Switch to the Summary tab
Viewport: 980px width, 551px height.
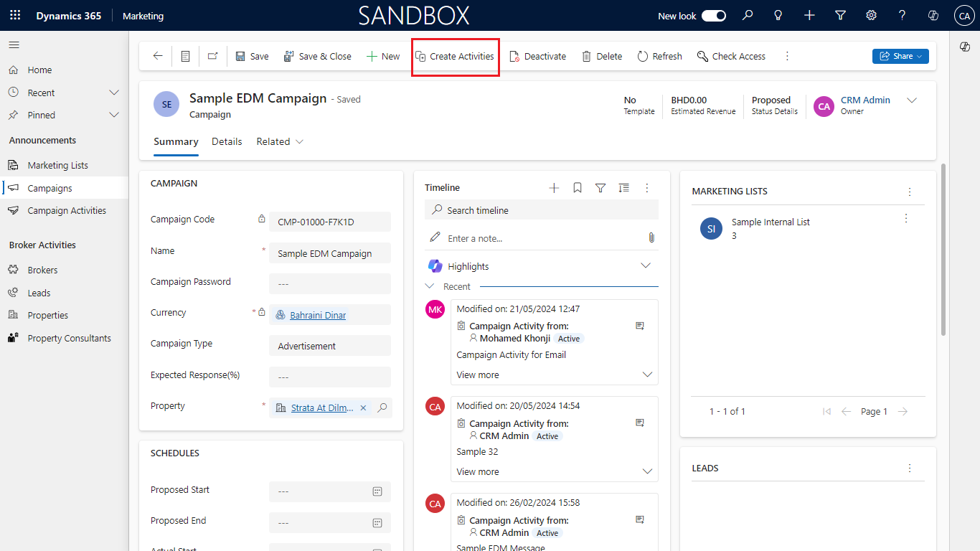(x=176, y=141)
